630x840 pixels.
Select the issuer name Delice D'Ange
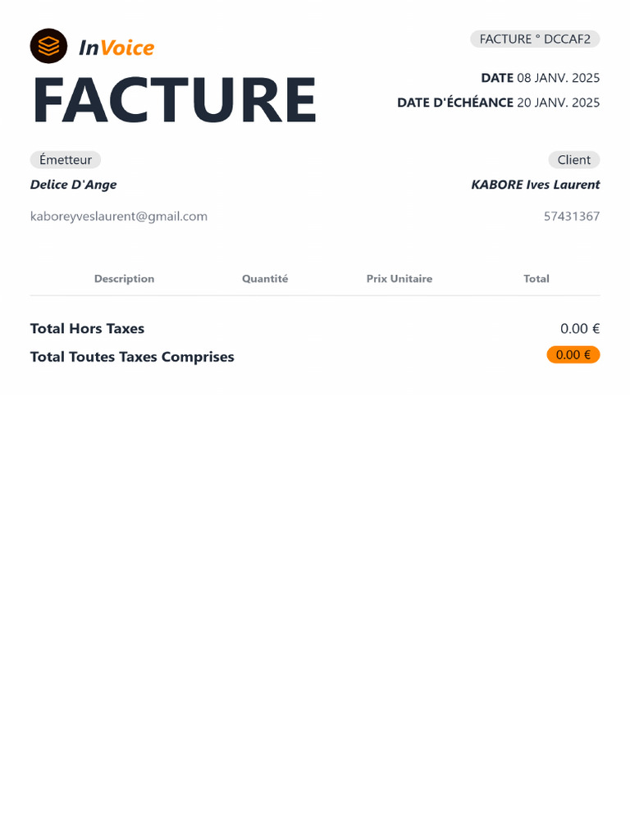(74, 185)
